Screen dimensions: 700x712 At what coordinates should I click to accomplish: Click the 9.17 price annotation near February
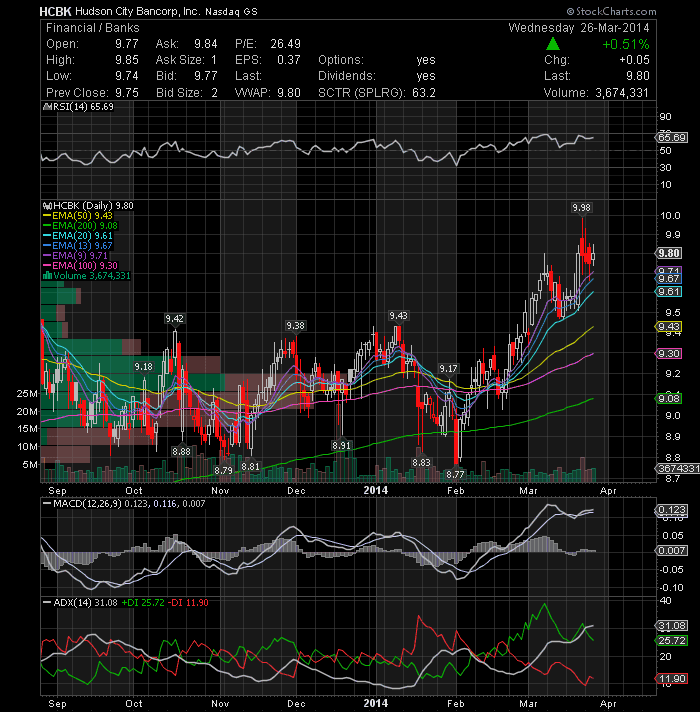[449, 369]
